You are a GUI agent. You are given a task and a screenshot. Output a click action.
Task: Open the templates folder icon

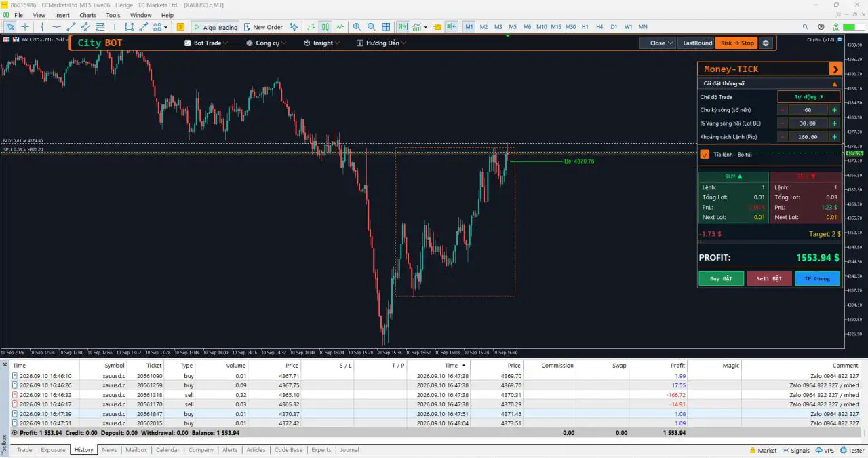[x=436, y=27]
